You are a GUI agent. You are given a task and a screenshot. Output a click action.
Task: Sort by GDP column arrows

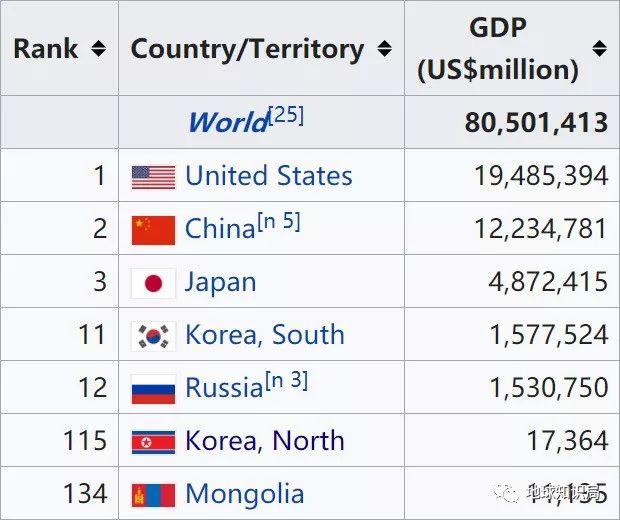(599, 49)
